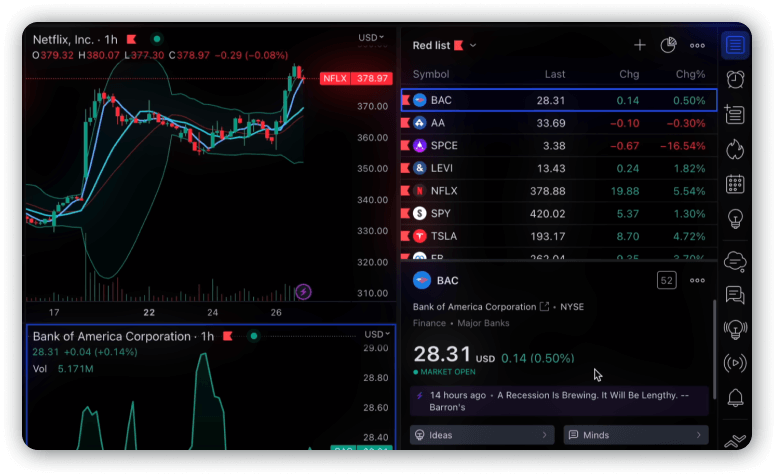The height and width of the screenshot is (476, 778).
Task: Click green market status dot on Bank of America chart
Action: [x=254, y=336]
